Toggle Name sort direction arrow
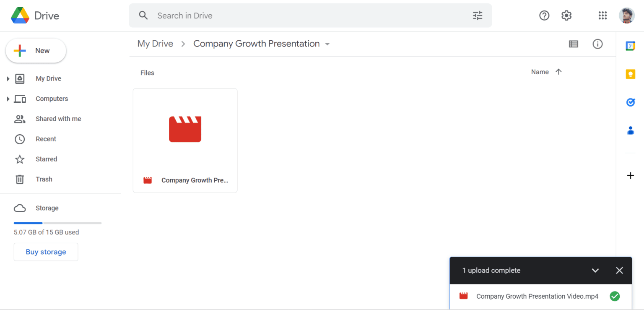Screen dimensions: 644x310 [559, 72]
